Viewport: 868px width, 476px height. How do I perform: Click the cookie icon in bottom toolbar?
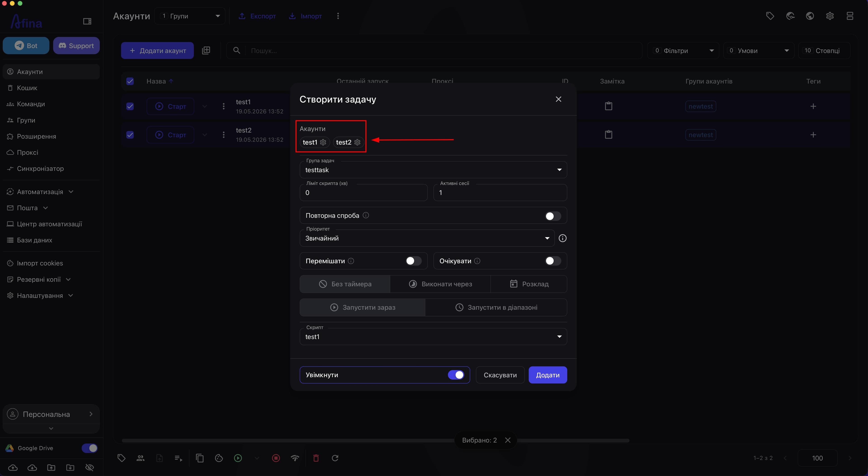coord(219,458)
